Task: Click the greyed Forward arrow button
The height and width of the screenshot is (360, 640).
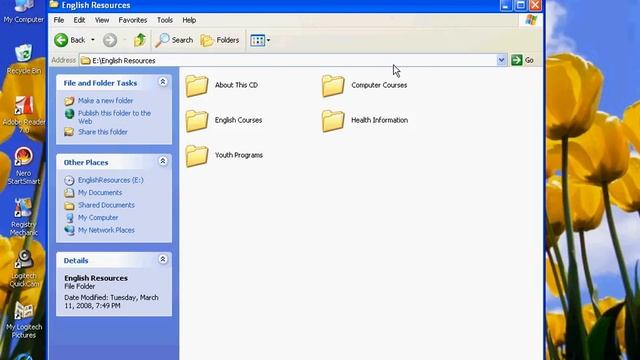Action: 110,40
